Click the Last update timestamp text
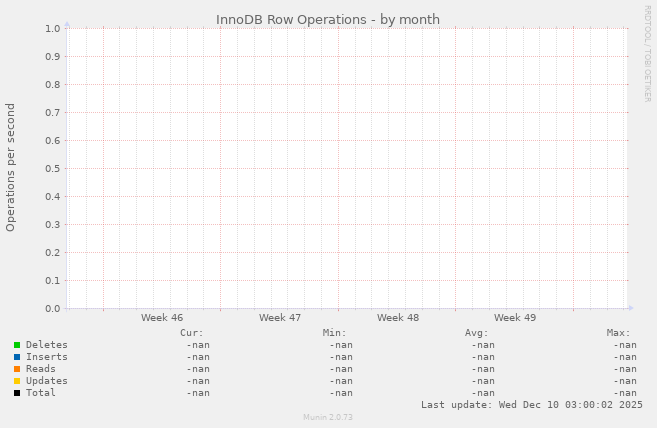The width and height of the screenshot is (657, 428). click(532, 405)
